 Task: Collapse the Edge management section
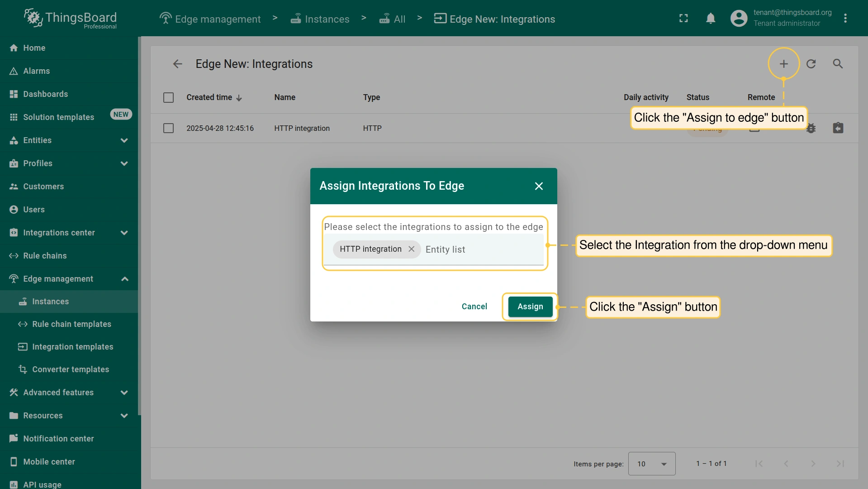tap(124, 279)
